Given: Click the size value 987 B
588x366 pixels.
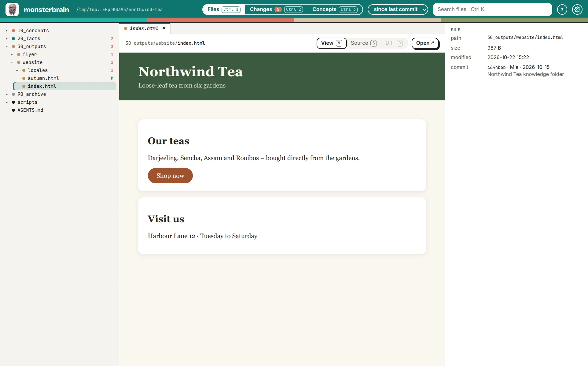Looking at the screenshot, I should click(494, 48).
